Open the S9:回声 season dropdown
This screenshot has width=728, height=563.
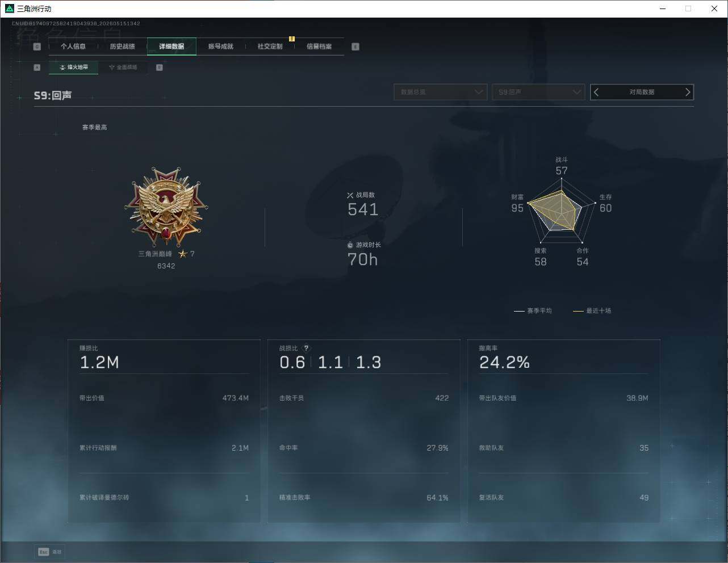point(538,92)
